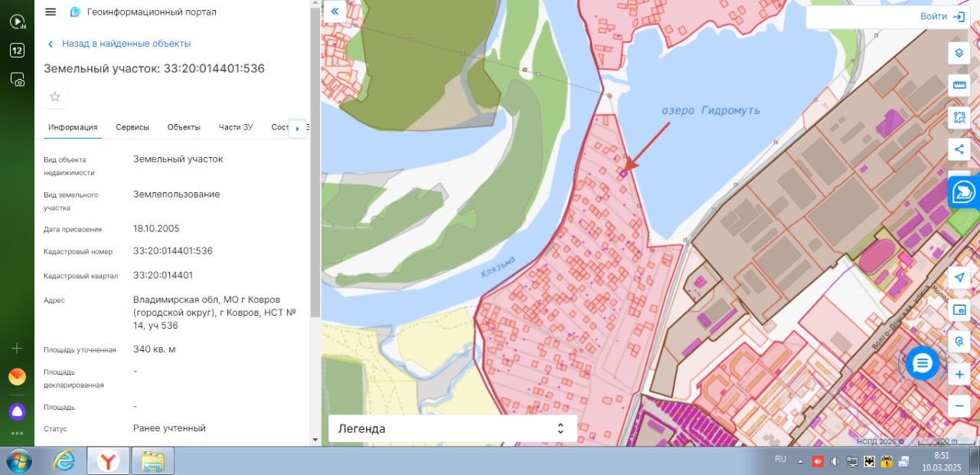This screenshot has height=475, width=980.
Task: Click the Войти login button
Action: tap(942, 16)
